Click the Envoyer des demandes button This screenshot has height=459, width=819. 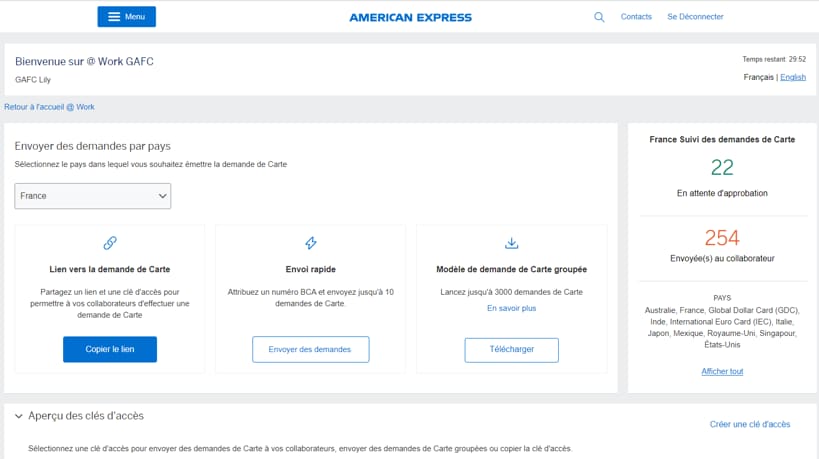tap(310, 349)
